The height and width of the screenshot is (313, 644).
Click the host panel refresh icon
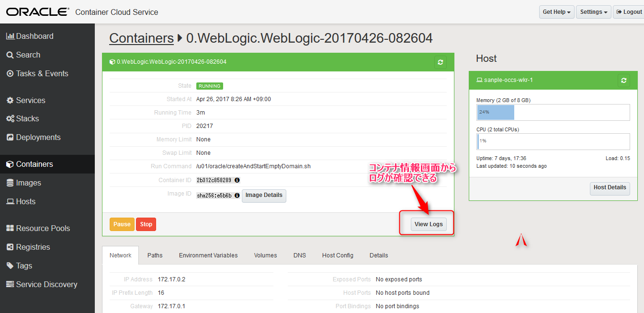623,80
